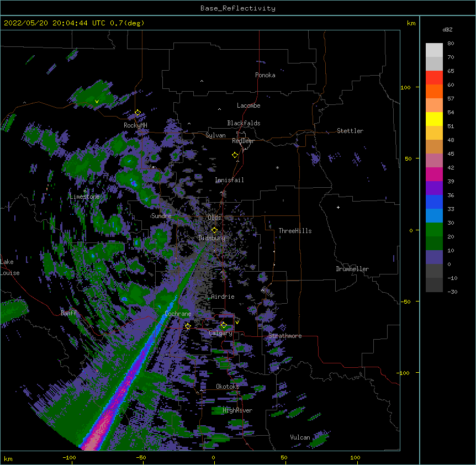Screen dimensions: 476x465
Task: Click the Olds label
Action: point(214,218)
